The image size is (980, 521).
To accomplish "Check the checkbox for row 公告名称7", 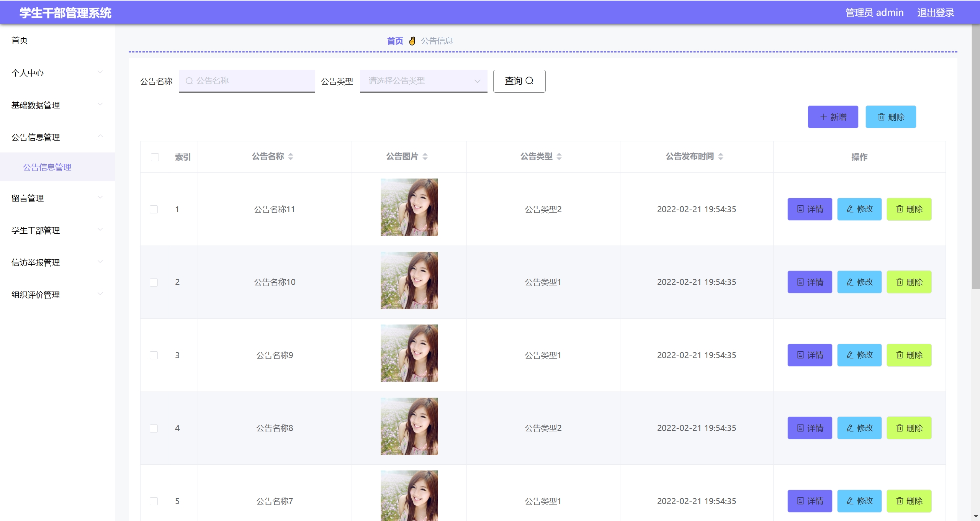I will pos(154,501).
